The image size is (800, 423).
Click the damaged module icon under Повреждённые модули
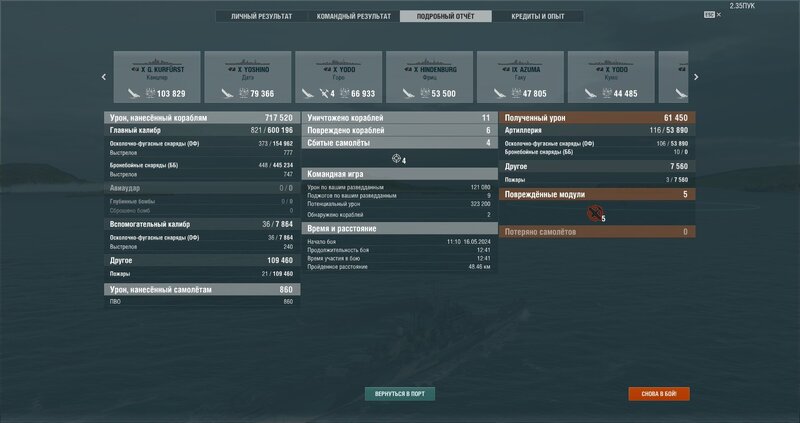tap(594, 213)
